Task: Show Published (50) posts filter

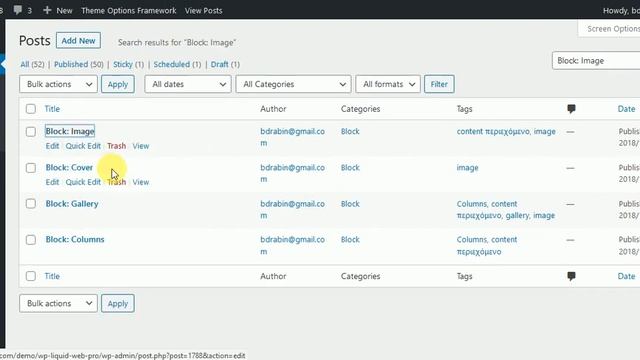Action: (x=79, y=64)
